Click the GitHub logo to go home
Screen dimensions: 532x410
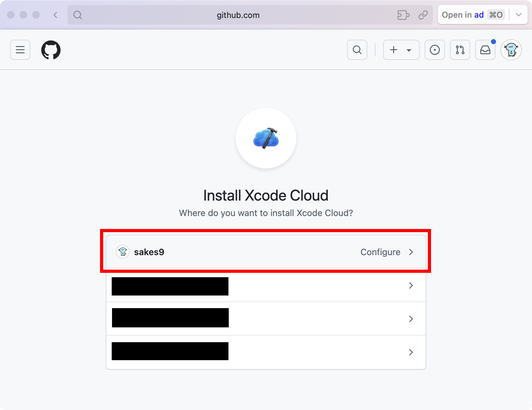[50, 50]
